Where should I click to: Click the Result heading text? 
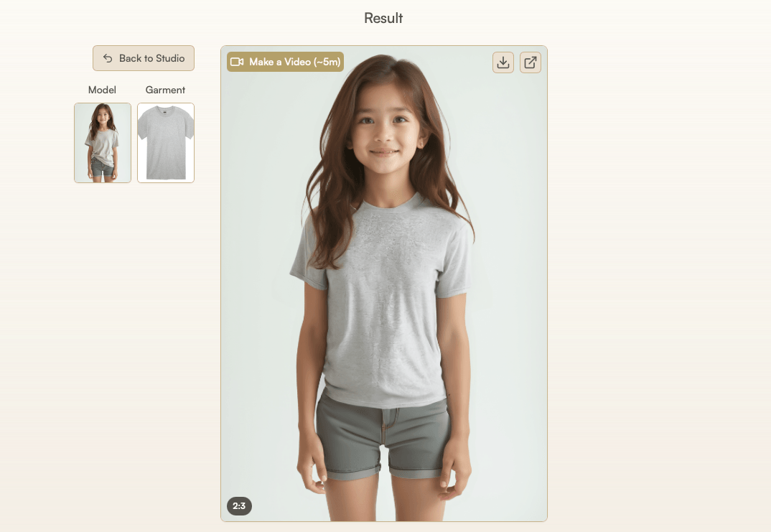(x=383, y=18)
